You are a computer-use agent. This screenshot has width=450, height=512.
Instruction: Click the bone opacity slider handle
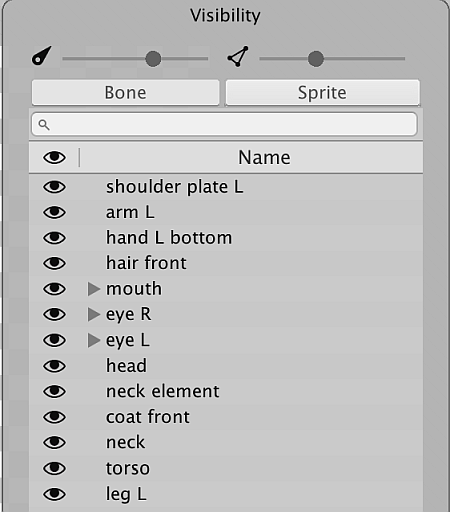153,59
